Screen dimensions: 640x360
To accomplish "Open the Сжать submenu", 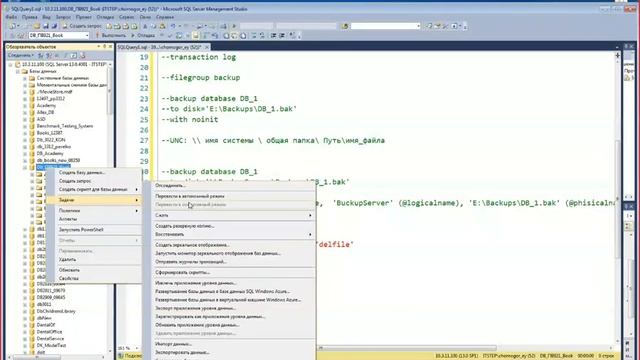I will (x=233, y=215).
